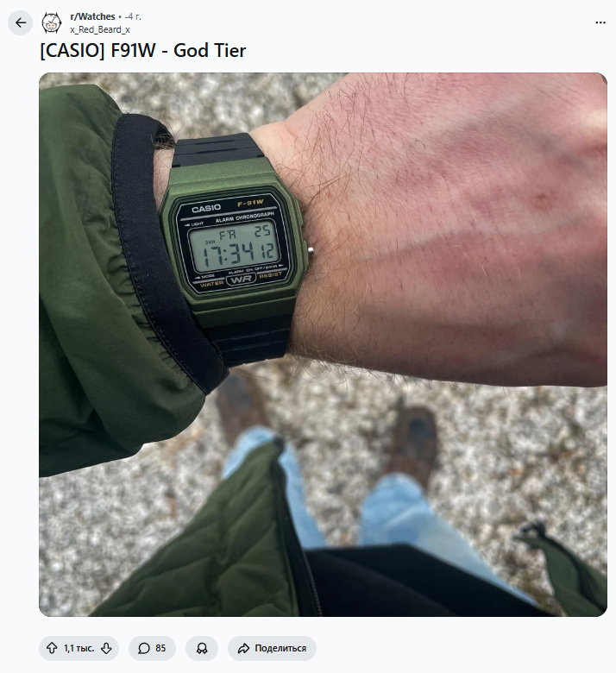Downvote the Casio F91W post
616x673 pixels.
click(106, 648)
